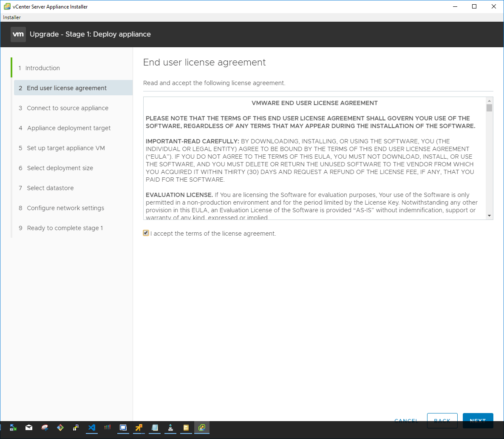Click the EULA scroll up arrow
Screen dimensions: 504x439
489,101
